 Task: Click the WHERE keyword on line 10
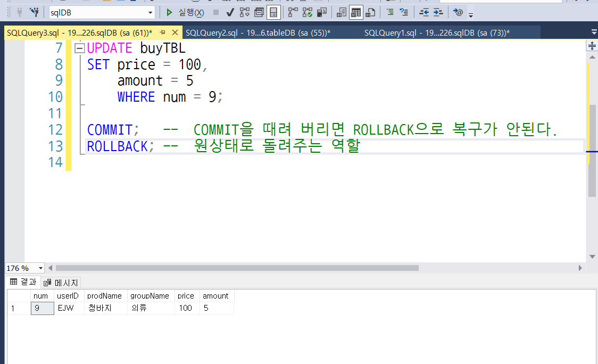coord(136,97)
